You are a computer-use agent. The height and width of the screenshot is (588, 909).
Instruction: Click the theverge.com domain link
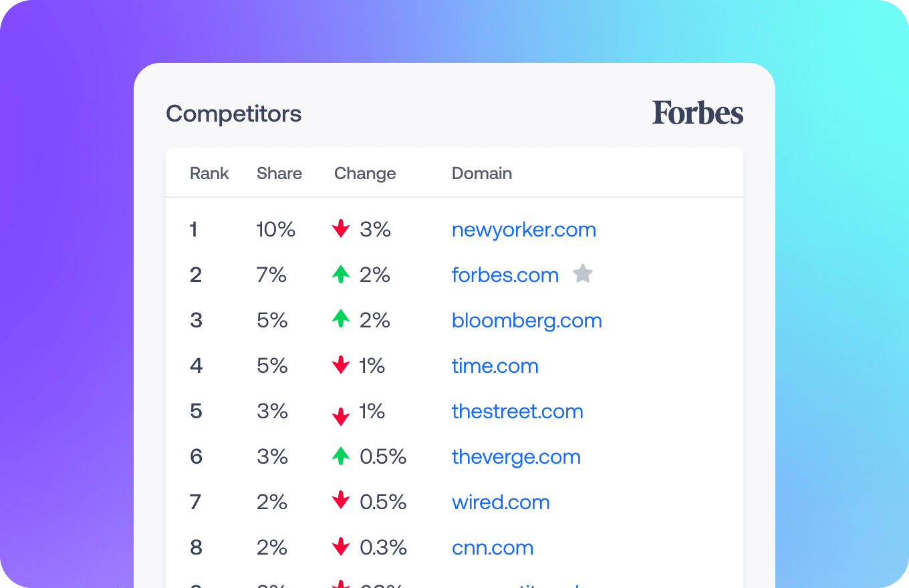(516, 456)
